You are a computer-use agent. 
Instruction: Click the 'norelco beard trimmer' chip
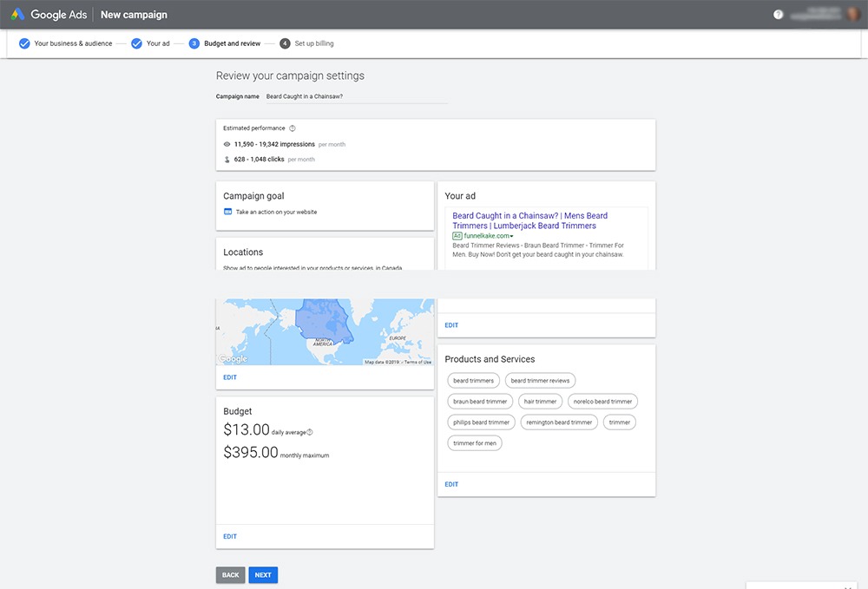click(x=603, y=402)
